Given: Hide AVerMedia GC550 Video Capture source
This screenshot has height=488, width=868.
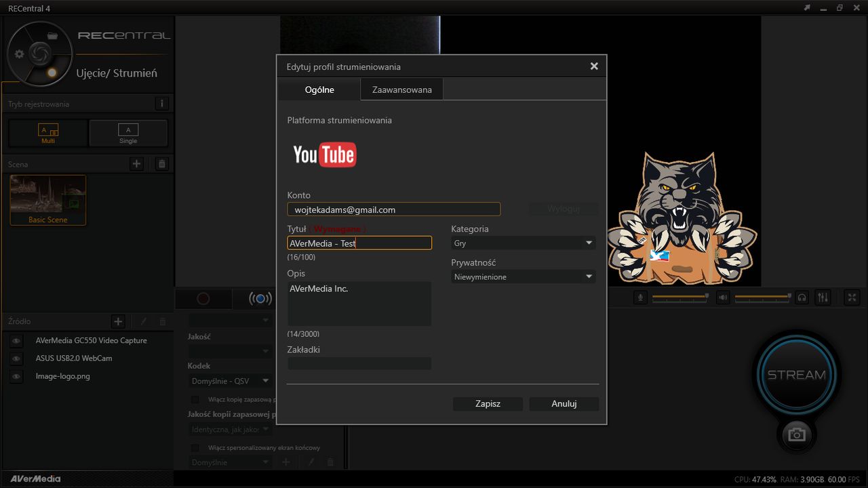Looking at the screenshot, I should pyautogui.click(x=16, y=340).
